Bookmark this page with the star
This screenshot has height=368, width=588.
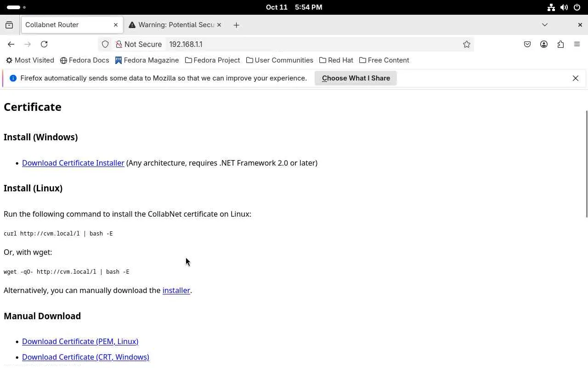click(x=467, y=44)
